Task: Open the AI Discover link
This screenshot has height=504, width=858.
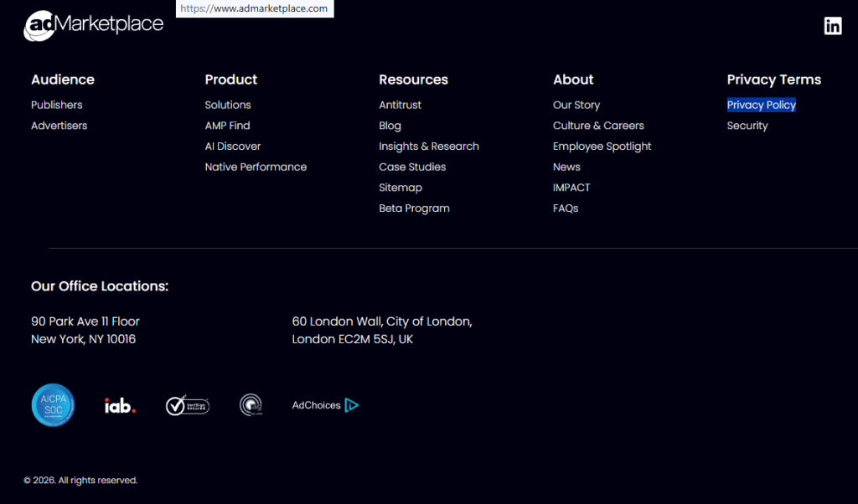Action: point(233,147)
